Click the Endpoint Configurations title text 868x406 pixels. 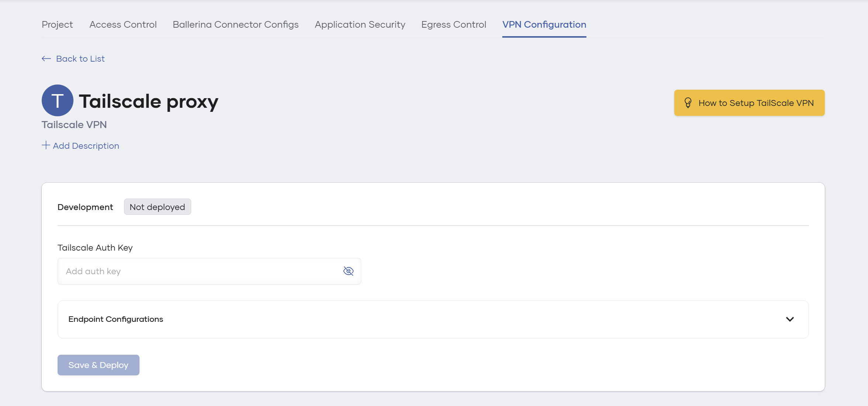pos(116,319)
